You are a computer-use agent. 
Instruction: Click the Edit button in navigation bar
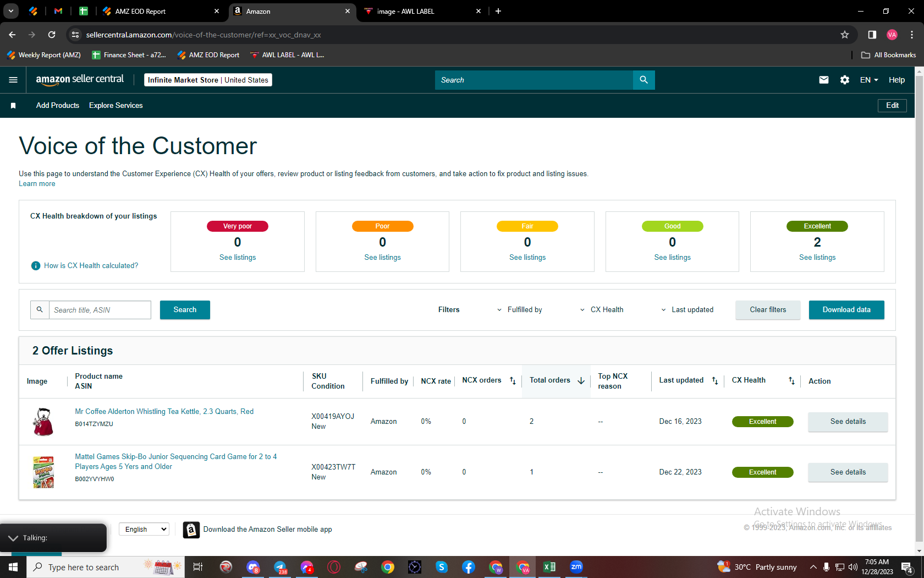pyautogui.click(x=892, y=106)
